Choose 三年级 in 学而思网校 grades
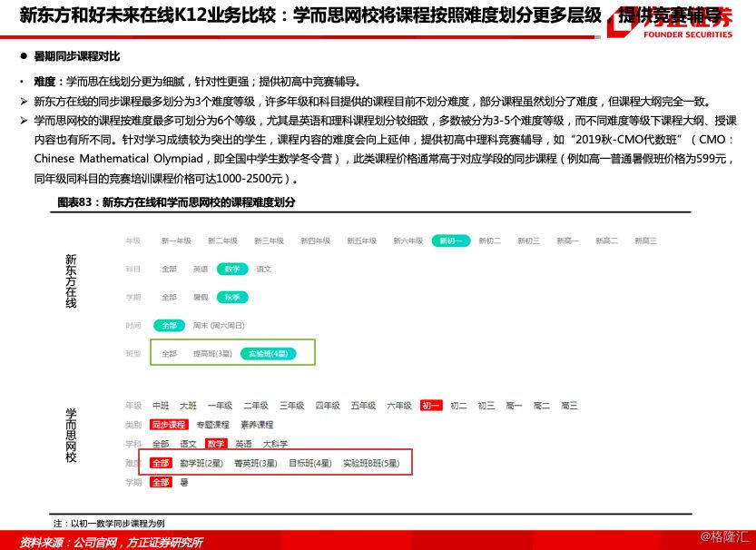The width and height of the screenshot is (756, 550). (x=291, y=406)
